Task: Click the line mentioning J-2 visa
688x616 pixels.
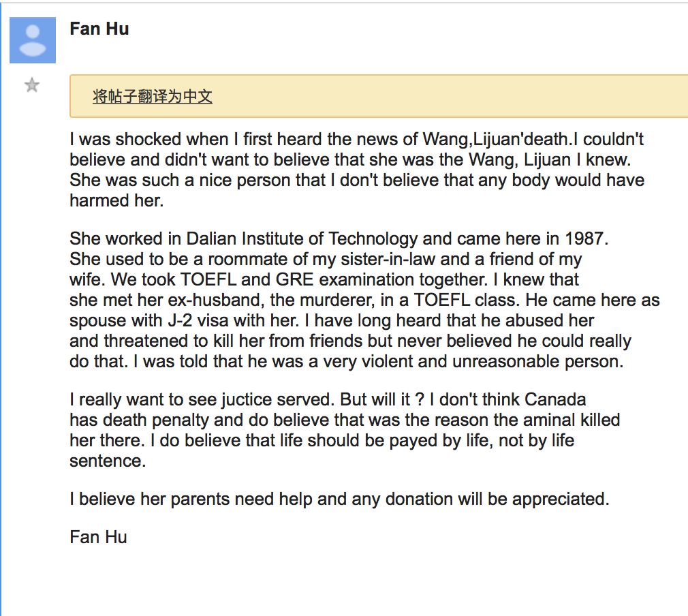Action: coord(332,320)
